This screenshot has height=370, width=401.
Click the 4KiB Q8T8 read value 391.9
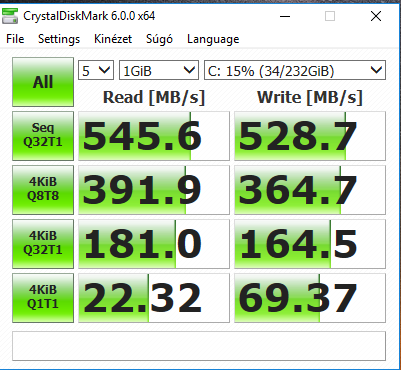click(154, 190)
